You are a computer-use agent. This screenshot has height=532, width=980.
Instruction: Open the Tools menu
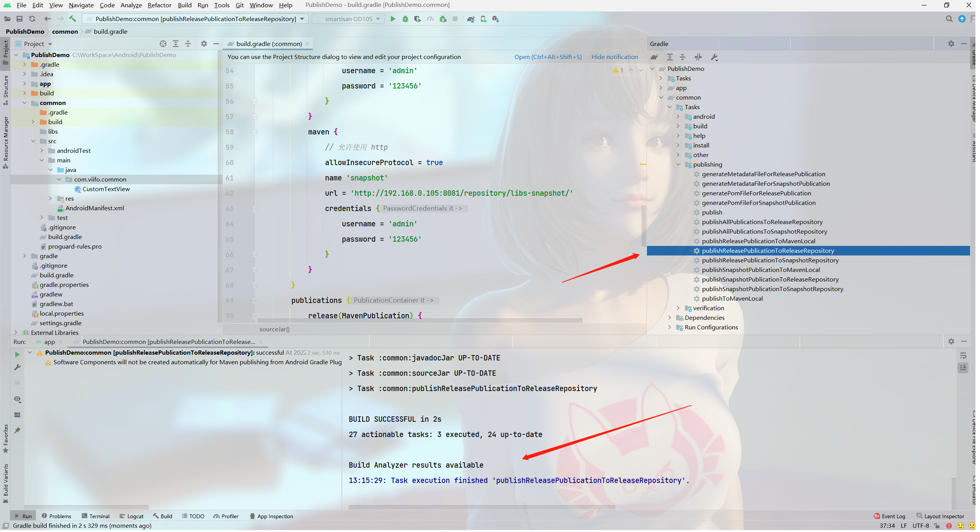(x=222, y=5)
